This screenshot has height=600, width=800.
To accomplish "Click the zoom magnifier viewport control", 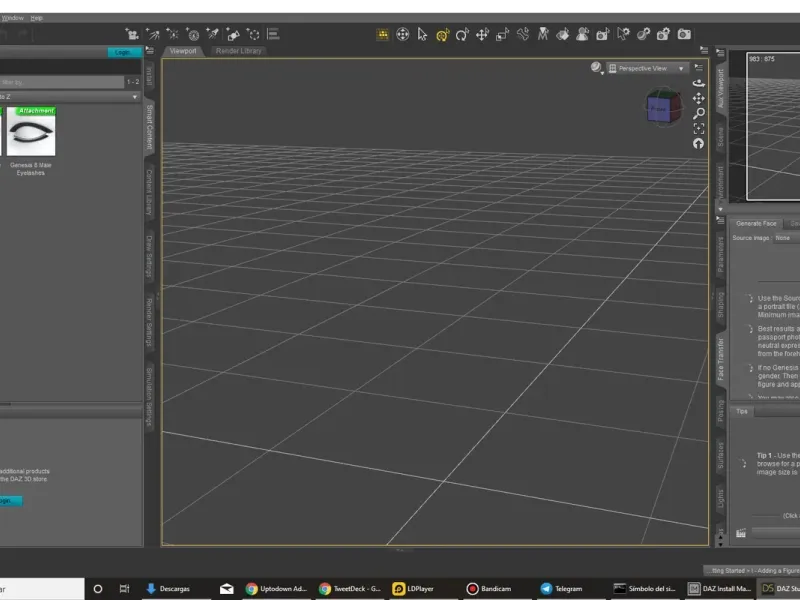I will coord(699,113).
